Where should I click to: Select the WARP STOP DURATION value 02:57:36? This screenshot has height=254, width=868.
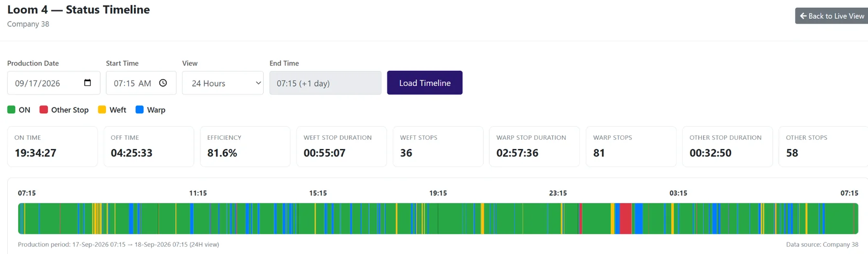click(x=517, y=153)
